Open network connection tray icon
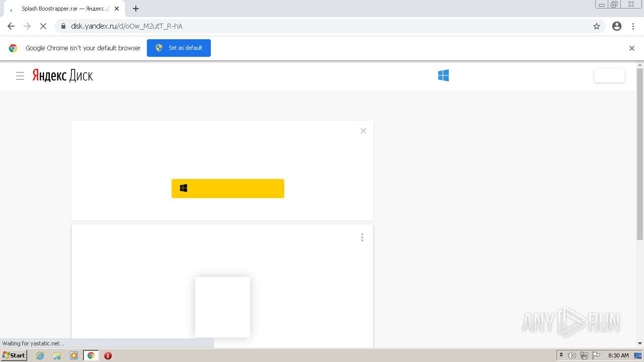Image resolution: width=644 pixels, height=362 pixels. [x=584, y=355]
